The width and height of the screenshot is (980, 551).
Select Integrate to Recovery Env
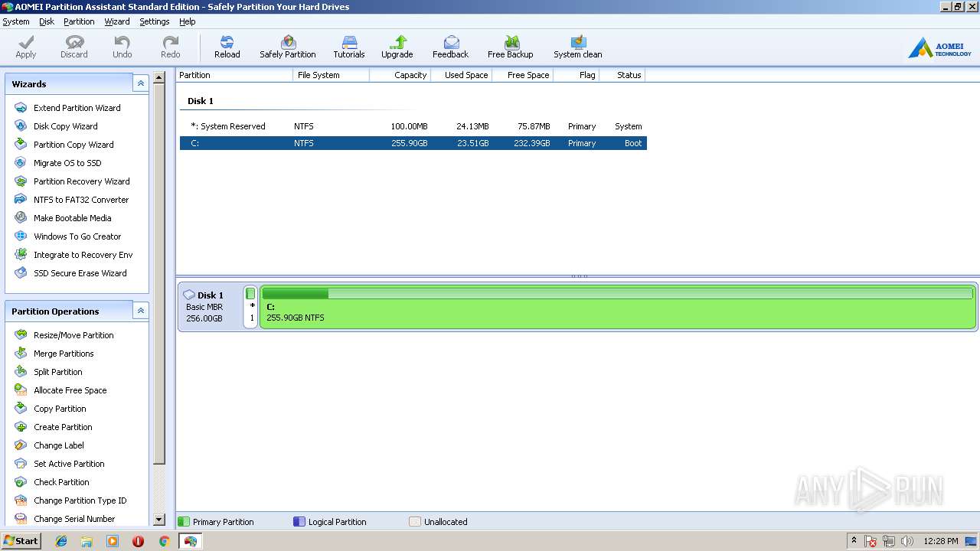[83, 255]
